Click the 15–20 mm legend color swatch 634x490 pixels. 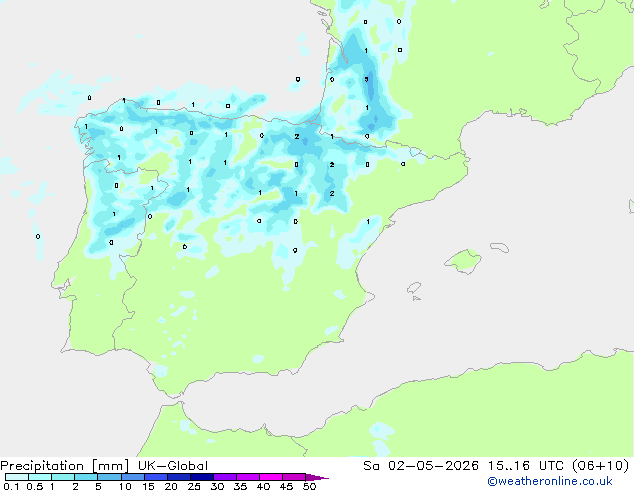[156, 477]
